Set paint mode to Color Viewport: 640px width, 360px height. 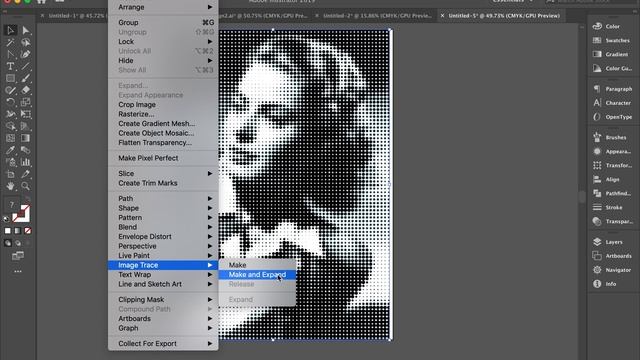point(8,231)
